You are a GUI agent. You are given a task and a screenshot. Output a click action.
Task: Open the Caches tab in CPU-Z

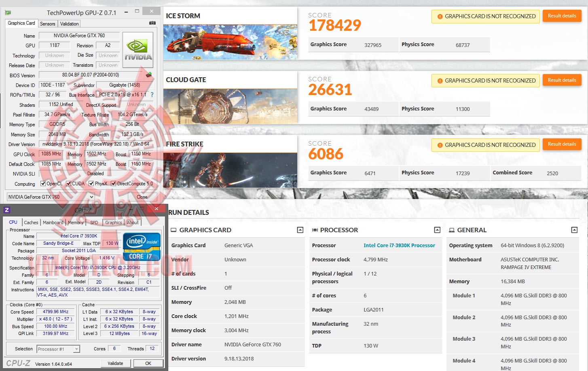pyautogui.click(x=31, y=223)
